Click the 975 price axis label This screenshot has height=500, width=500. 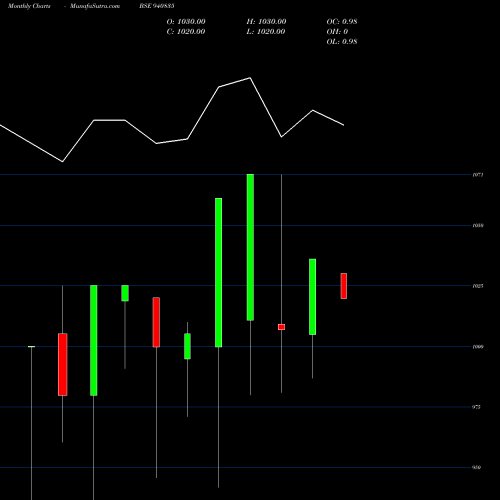pyautogui.click(x=477, y=407)
